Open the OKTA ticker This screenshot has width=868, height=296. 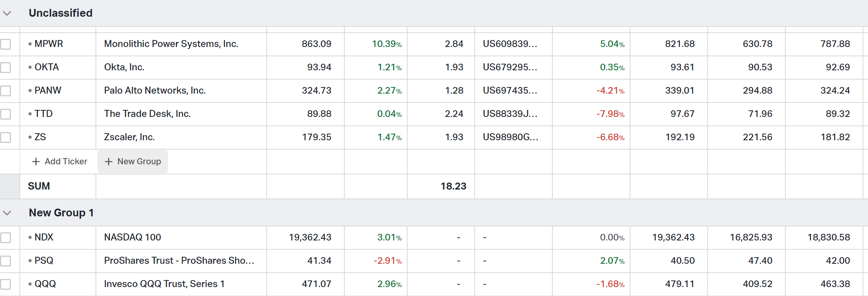tap(47, 67)
